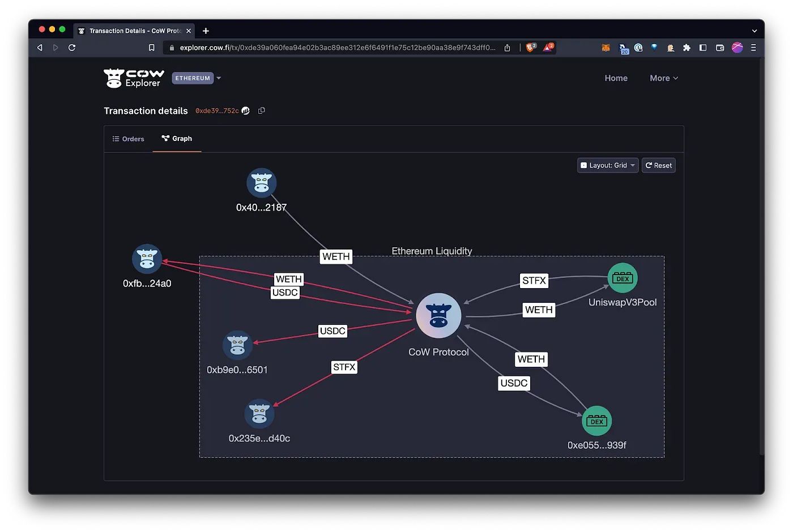This screenshot has height=532, width=793.
Task: Click the Reset button to reset the graph
Action: point(658,165)
